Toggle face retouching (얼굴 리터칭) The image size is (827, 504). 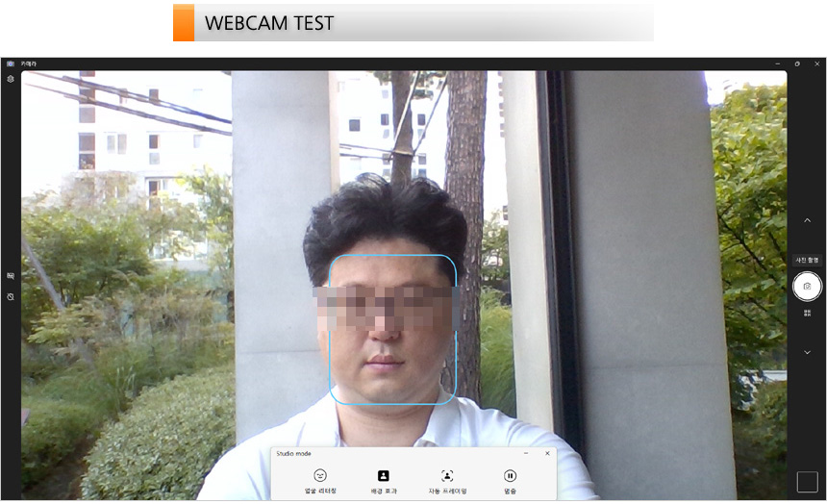(x=320, y=481)
